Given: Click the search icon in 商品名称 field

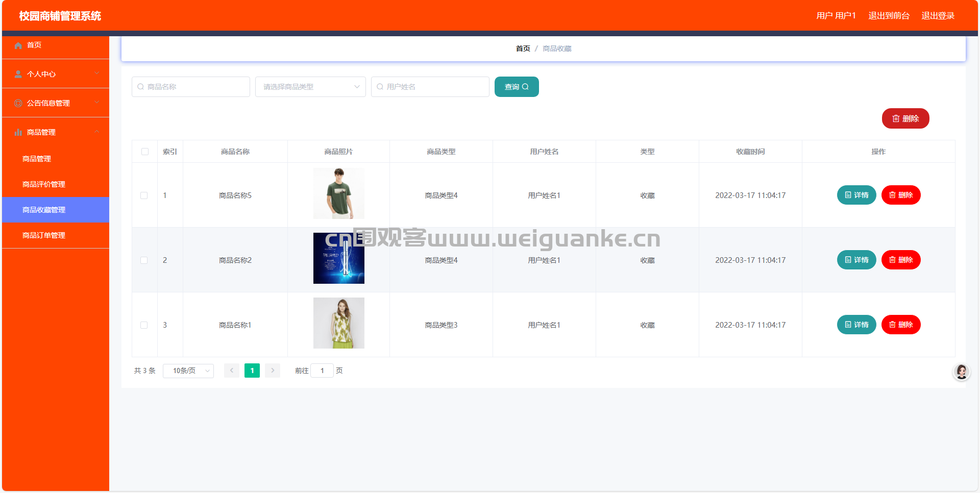Looking at the screenshot, I should click(140, 87).
